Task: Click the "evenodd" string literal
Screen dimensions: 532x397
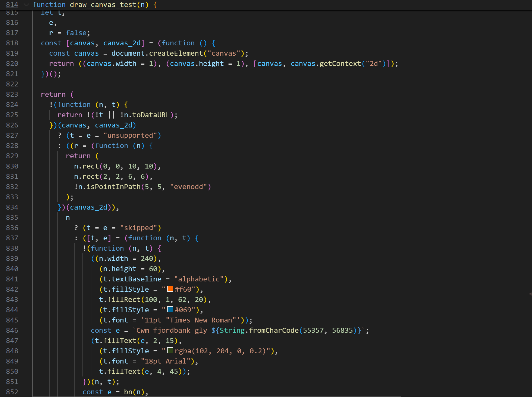Action: tap(188, 187)
